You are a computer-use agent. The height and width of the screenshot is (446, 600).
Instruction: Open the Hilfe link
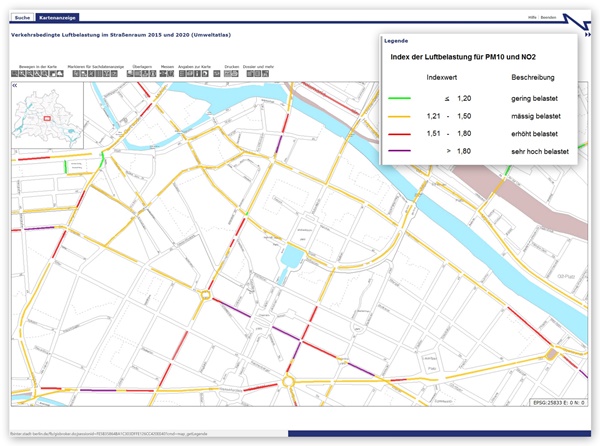click(531, 19)
